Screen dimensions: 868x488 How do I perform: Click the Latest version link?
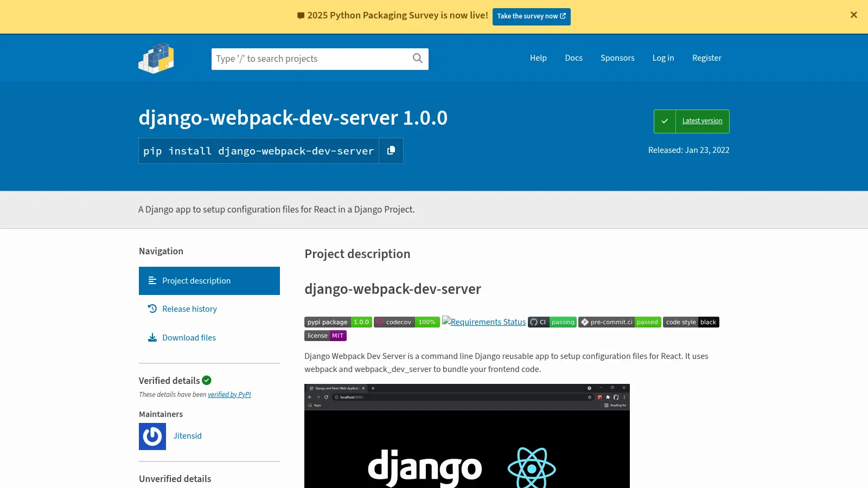pos(703,121)
